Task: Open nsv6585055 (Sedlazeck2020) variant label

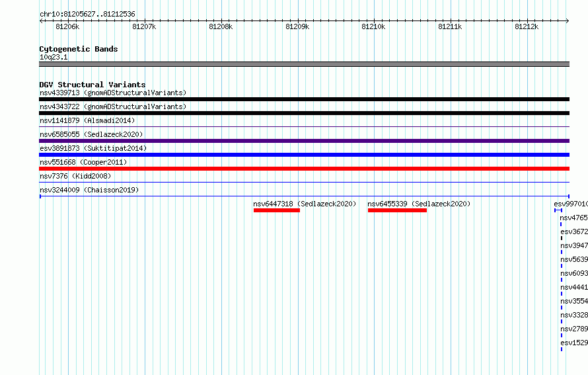Action: (x=91, y=134)
